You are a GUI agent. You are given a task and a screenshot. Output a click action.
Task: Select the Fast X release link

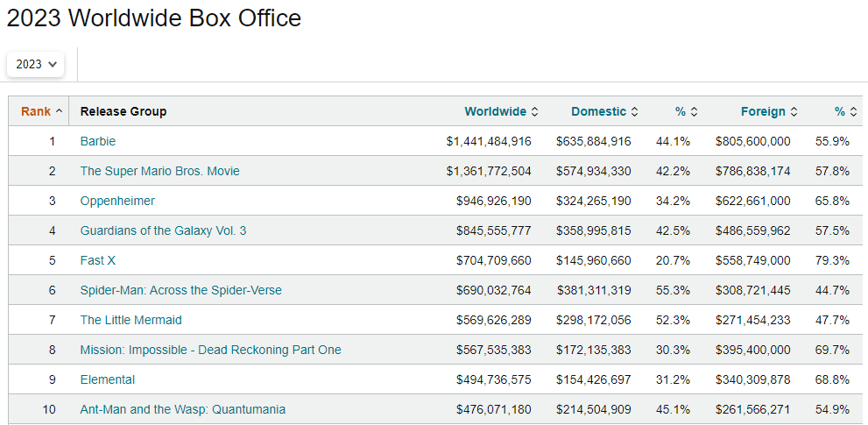point(97,260)
